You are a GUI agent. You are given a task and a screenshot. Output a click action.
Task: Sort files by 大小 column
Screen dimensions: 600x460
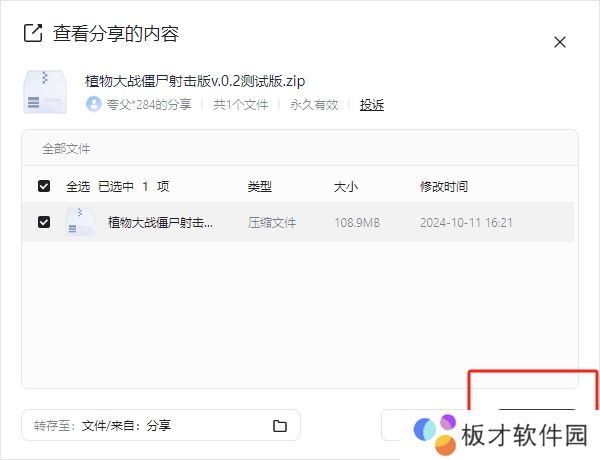coord(345,186)
